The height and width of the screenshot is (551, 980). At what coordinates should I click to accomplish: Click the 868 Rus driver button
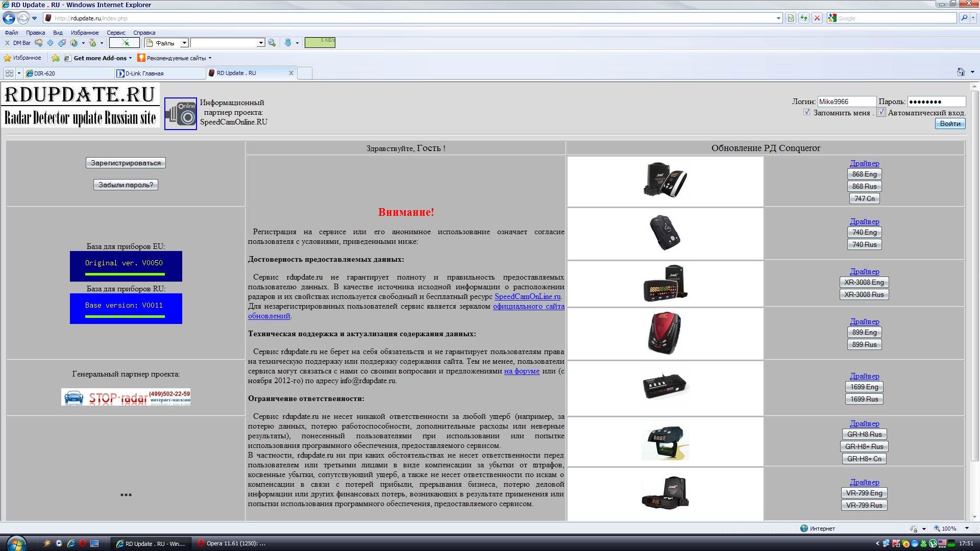pos(864,186)
